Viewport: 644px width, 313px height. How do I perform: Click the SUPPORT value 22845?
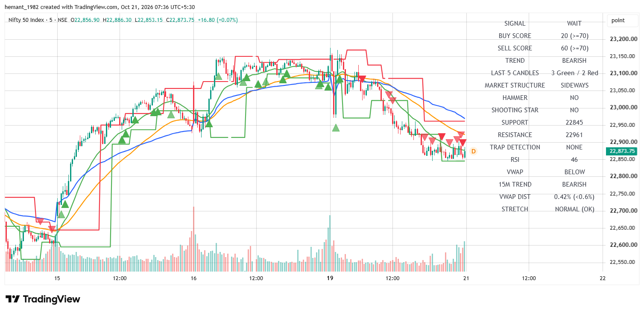tap(574, 123)
